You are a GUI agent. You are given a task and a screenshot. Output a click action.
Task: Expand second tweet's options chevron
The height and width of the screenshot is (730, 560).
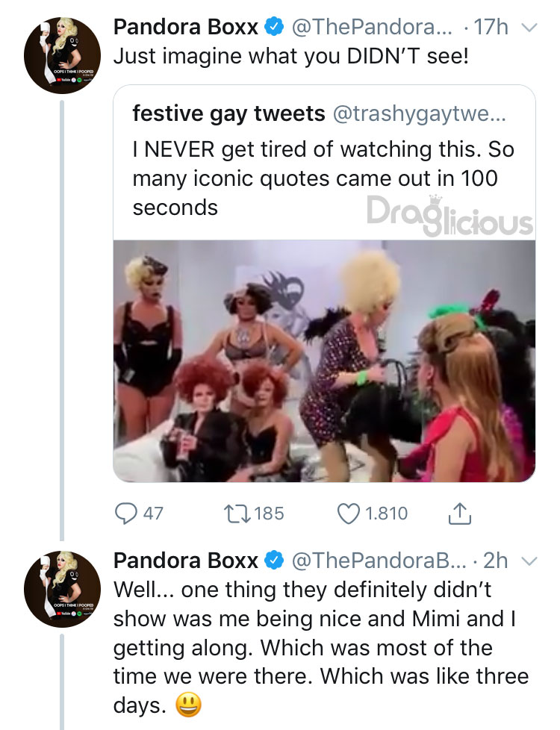(527, 561)
